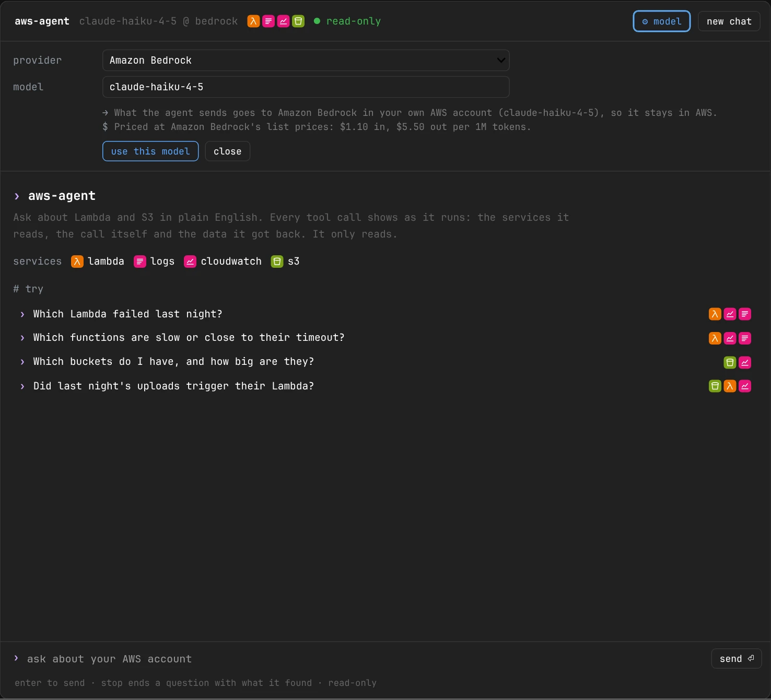
Task: Click S3 icon on the 'Did last night's uploads' row
Action: point(715,386)
